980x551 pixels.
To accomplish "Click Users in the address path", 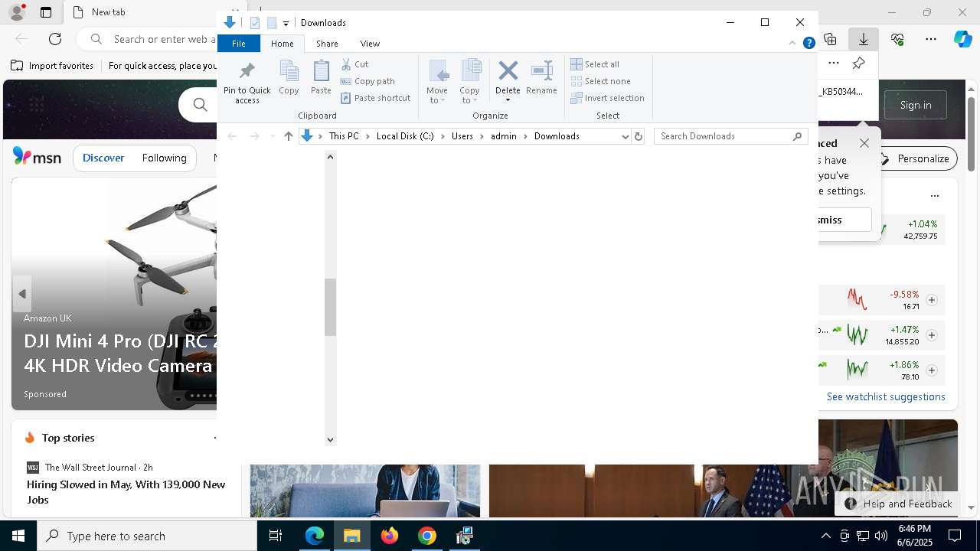I will click(x=462, y=136).
